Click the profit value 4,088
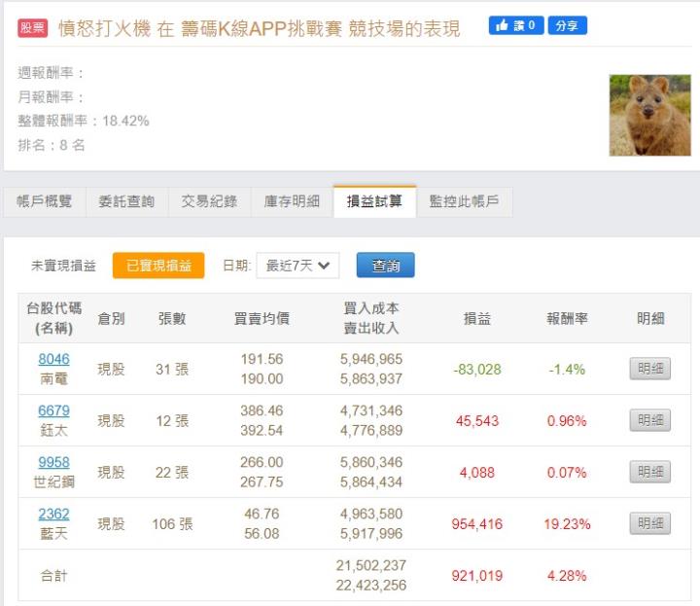 tap(476, 473)
